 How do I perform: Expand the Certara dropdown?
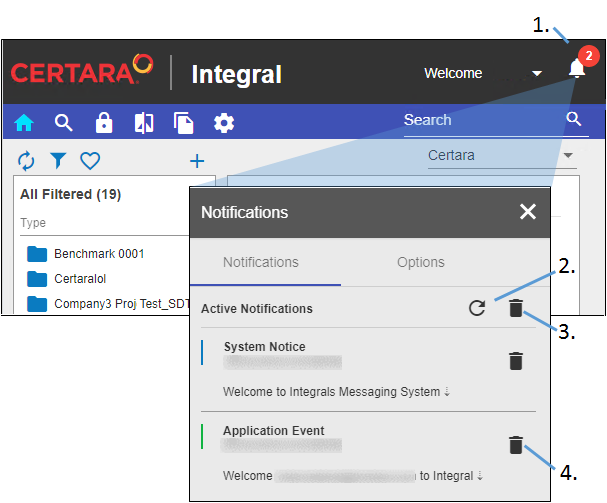point(568,156)
